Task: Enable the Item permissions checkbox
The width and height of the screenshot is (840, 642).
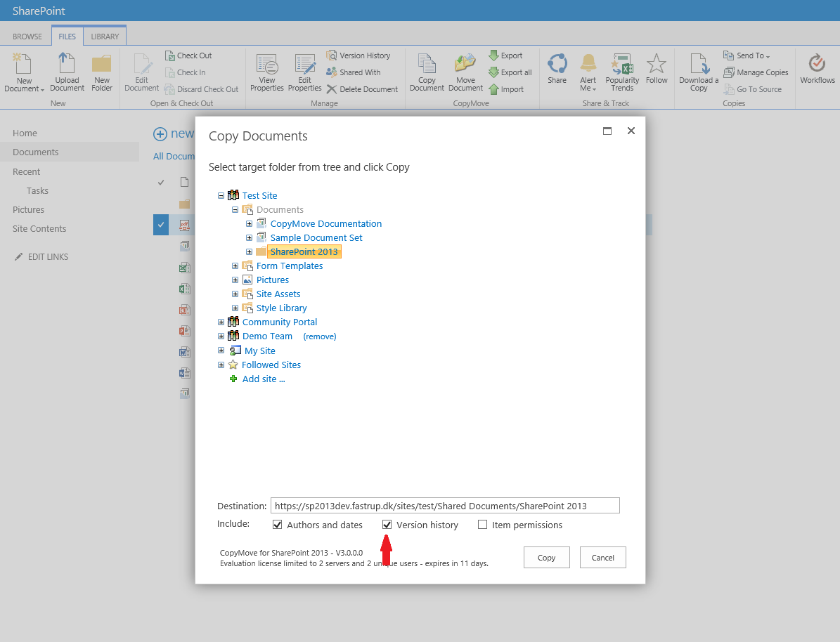Action: pyautogui.click(x=483, y=525)
